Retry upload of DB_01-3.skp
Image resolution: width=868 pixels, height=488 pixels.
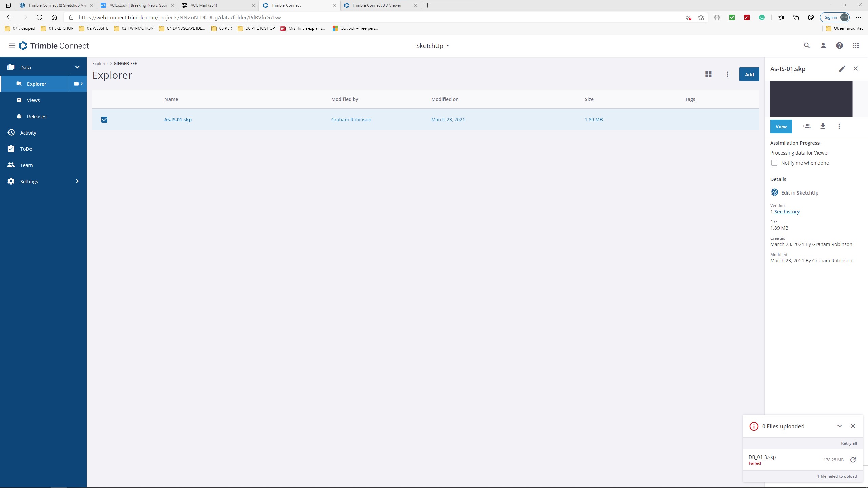(853, 460)
